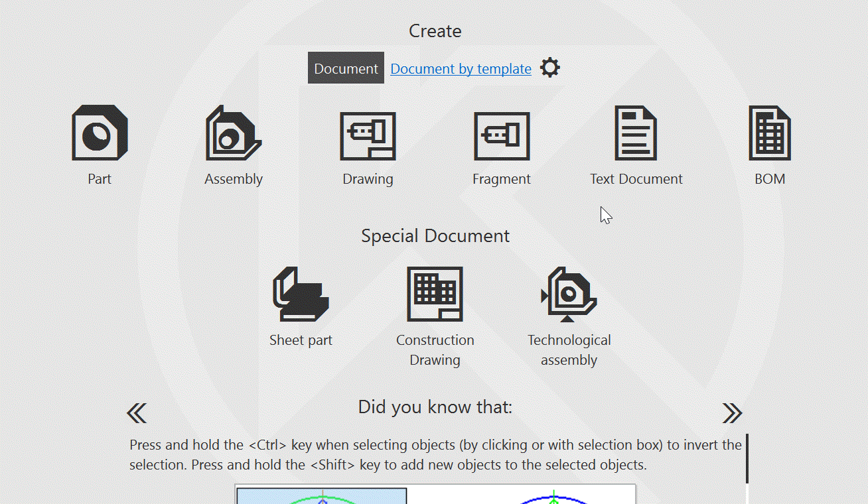Click the Part document icon

coord(100,133)
